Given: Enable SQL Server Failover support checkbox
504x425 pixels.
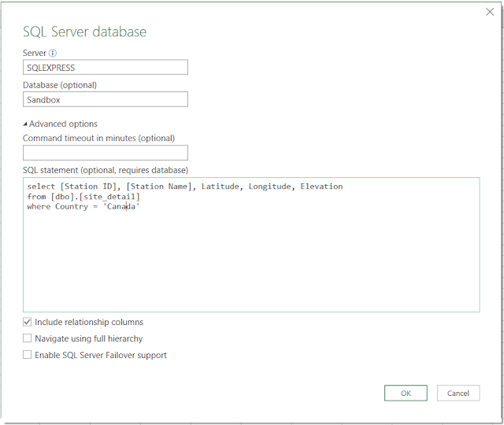Looking at the screenshot, I should (28, 355).
